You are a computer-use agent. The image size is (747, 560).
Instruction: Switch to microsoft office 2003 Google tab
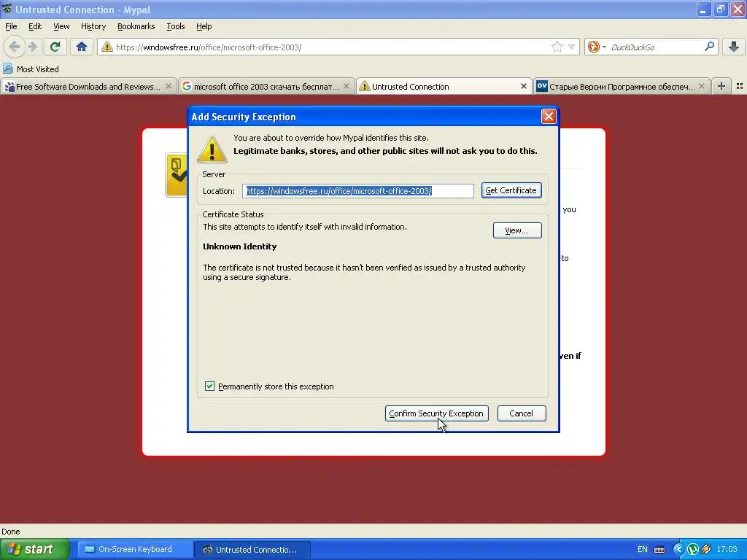click(266, 87)
